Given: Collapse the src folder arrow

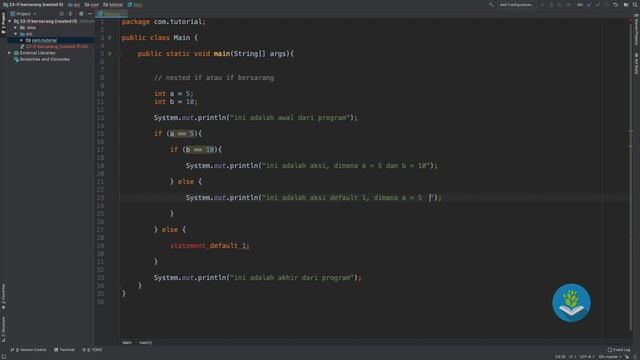Looking at the screenshot, I should tap(16, 34).
